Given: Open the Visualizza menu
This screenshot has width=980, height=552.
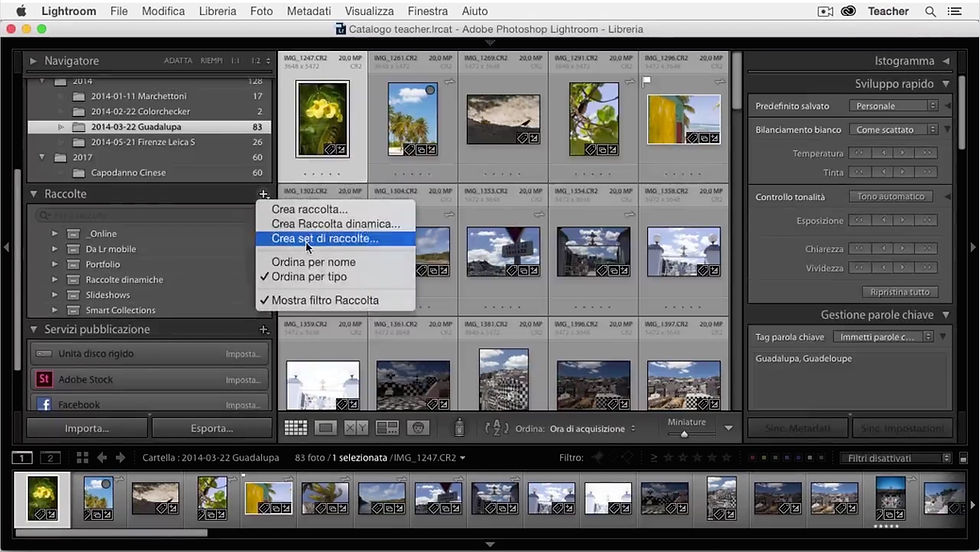Looking at the screenshot, I should point(369,11).
